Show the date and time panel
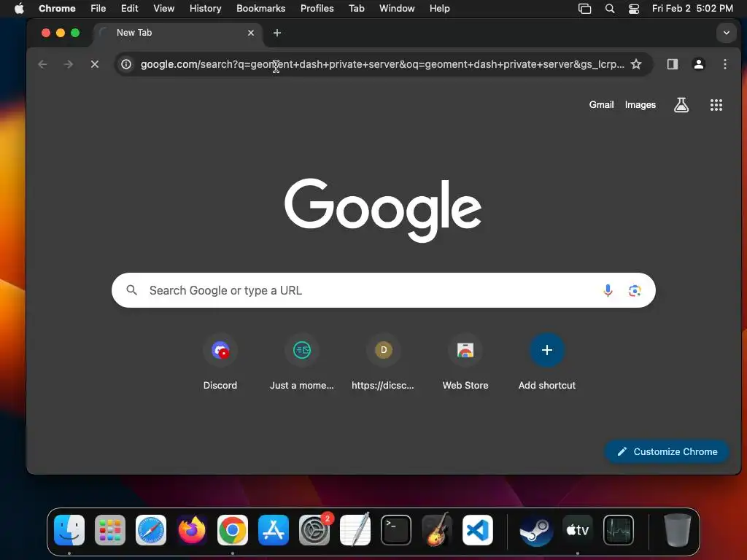This screenshot has width=747, height=560. pyautogui.click(x=692, y=9)
